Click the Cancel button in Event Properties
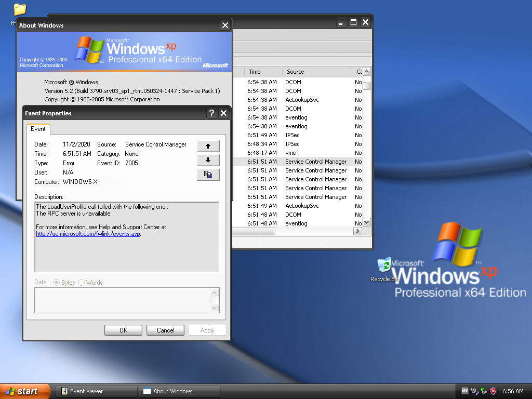This screenshot has height=399, width=532. coord(165,330)
